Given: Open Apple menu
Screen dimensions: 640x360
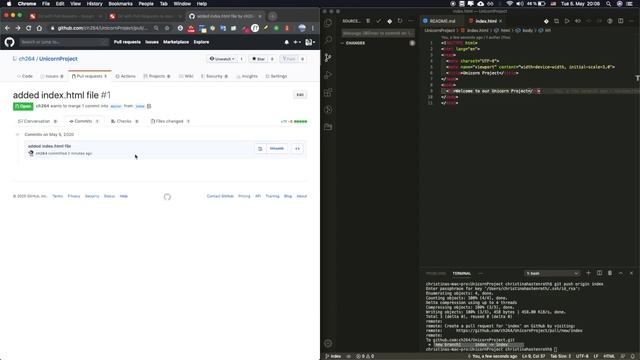Looking at the screenshot, I should pos(9,4).
